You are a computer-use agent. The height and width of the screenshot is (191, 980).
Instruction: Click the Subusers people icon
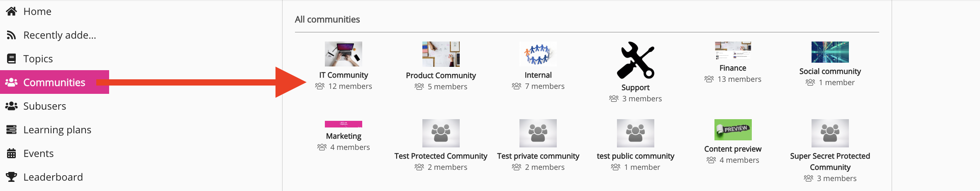pos(12,106)
